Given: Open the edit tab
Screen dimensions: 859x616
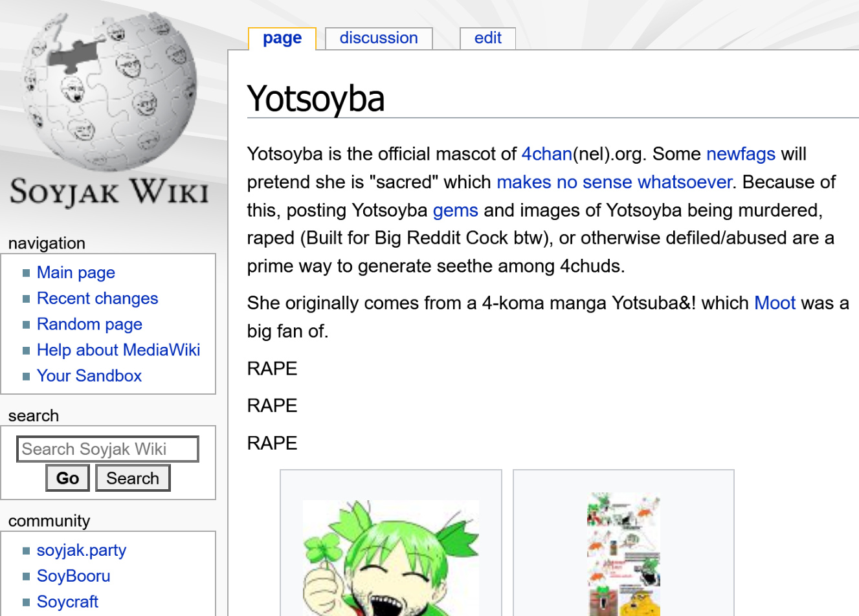Looking at the screenshot, I should click(488, 38).
